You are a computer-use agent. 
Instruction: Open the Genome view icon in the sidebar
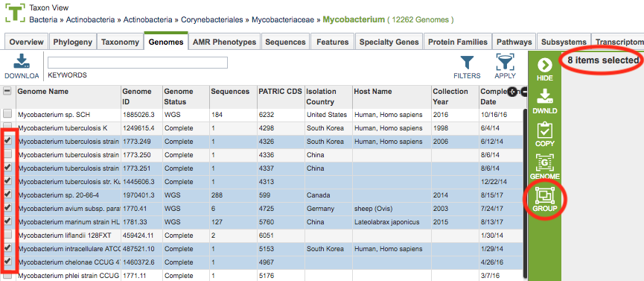pos(544,163)
